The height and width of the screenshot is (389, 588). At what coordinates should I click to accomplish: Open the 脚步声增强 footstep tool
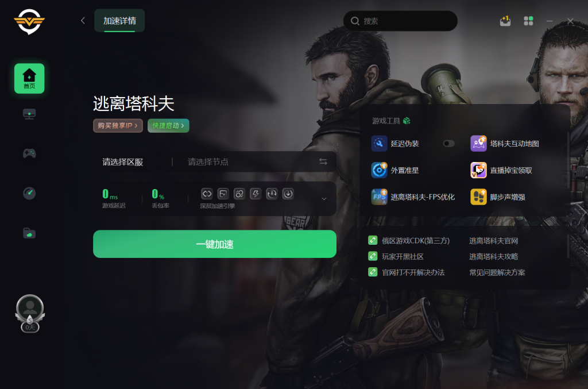pyautogui.click(x=498, y=197)
